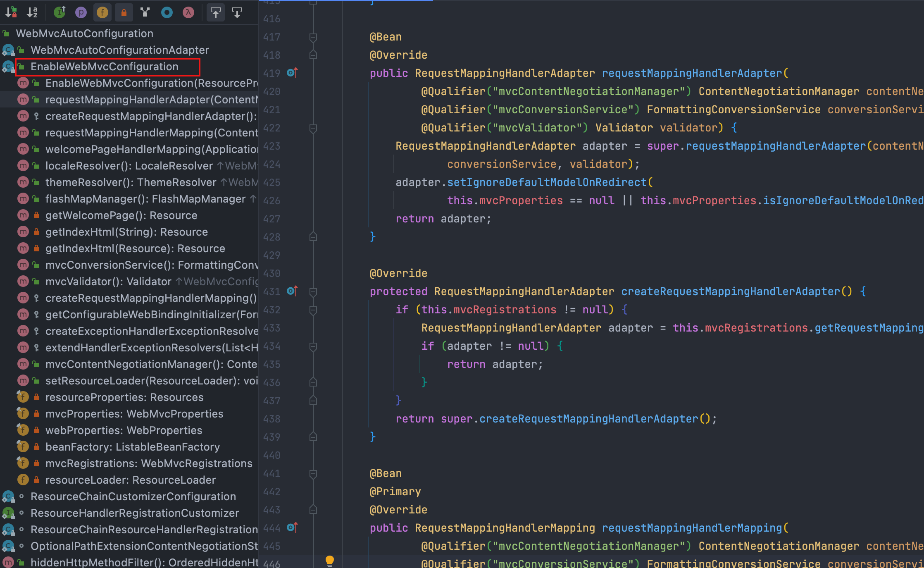Screen dimensions: 924x568
Task: Select mvcValidator() method in structure list
Action: click(x=107, y=282)
